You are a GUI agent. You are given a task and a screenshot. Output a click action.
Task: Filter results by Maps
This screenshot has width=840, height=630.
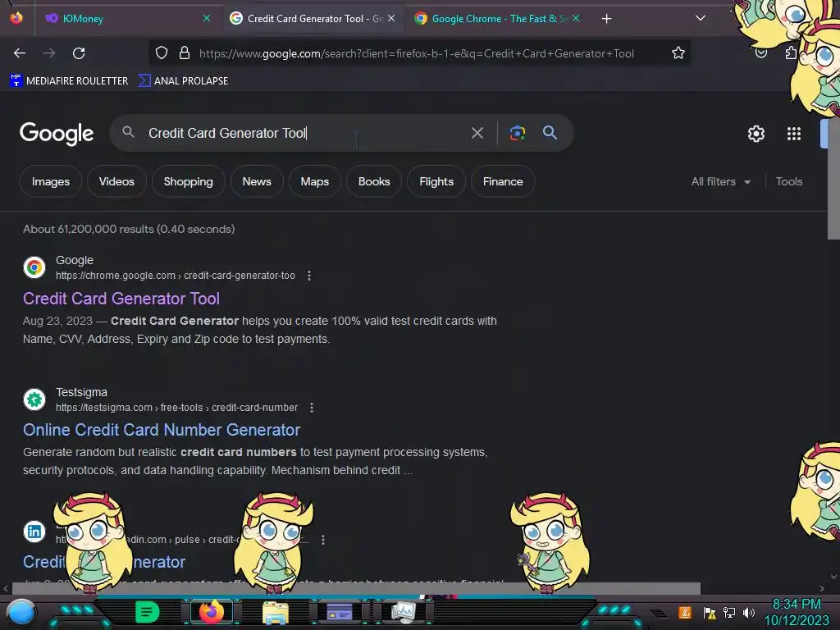[315, 181]
